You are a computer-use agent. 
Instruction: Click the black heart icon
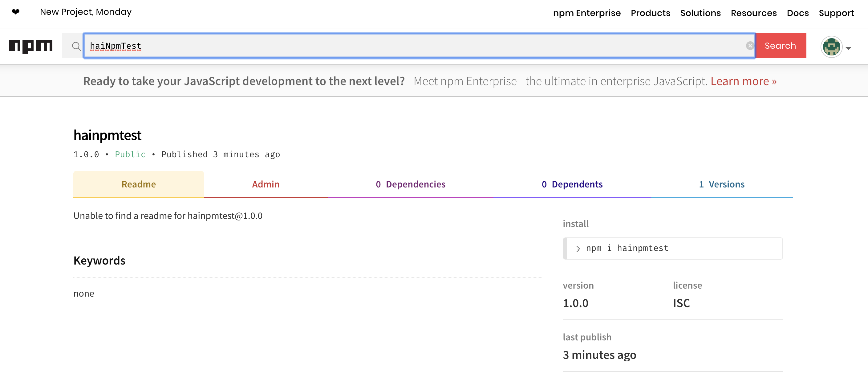[x=15, y=12]
